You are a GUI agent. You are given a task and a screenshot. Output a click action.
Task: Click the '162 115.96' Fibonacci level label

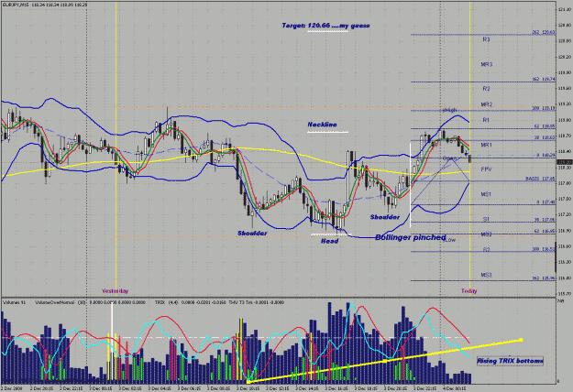tap(544, 278)
